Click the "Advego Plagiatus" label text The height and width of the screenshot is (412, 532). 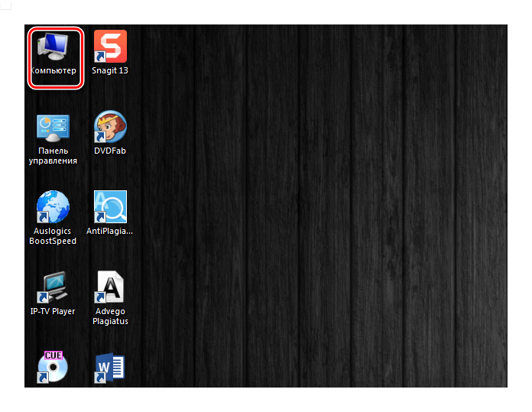110,316
